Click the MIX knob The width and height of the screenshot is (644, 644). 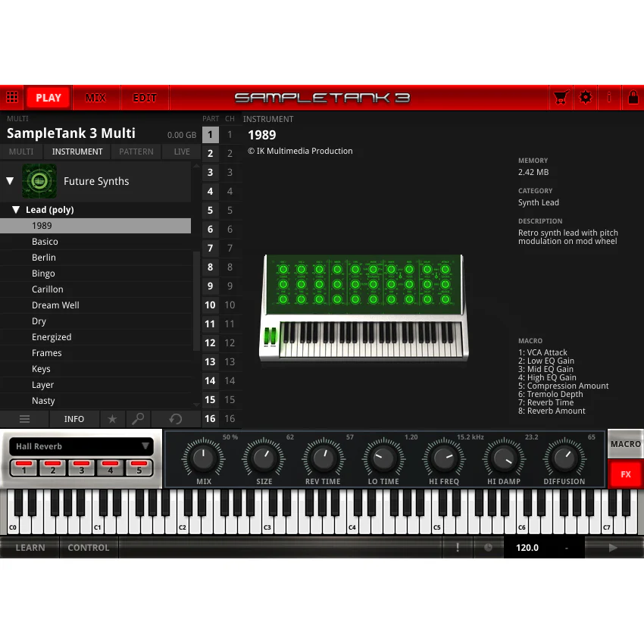click(203, 458)
